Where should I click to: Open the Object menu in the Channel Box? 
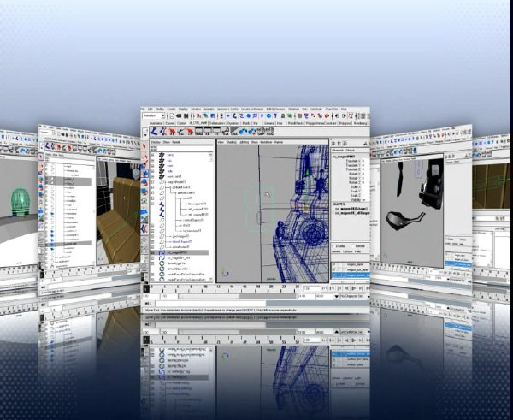[x=350, y=150]
